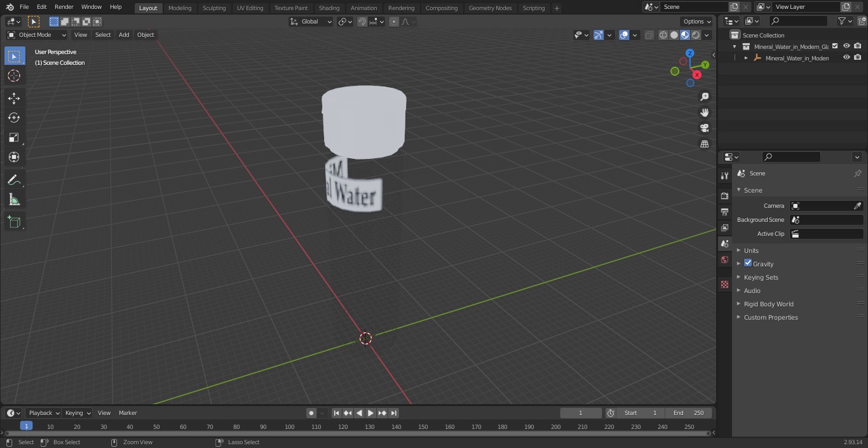
Task: Add new collection in outliner header
Action: [862, 21]
